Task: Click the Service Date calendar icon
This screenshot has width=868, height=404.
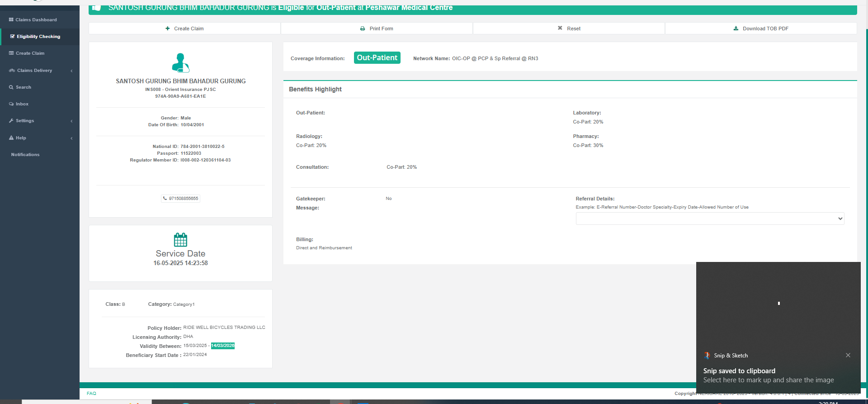Action: pyautogui.click(x=180, y=239)
